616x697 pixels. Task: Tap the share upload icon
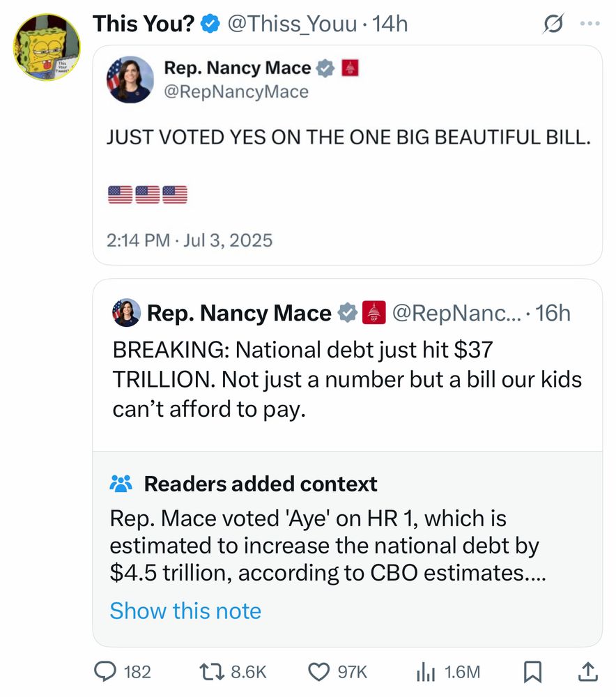[x=587, y=672]
